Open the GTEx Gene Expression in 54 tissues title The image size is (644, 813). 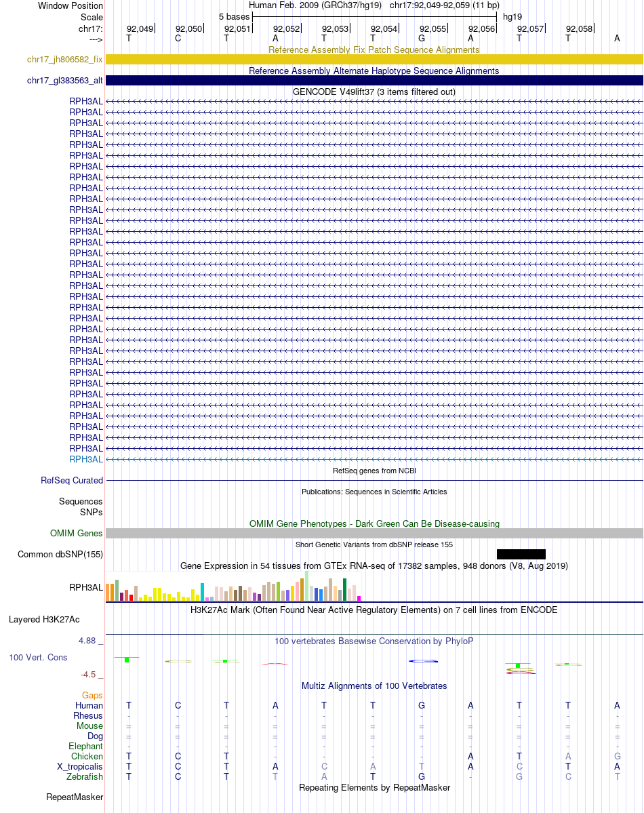[x=374, y=566]
